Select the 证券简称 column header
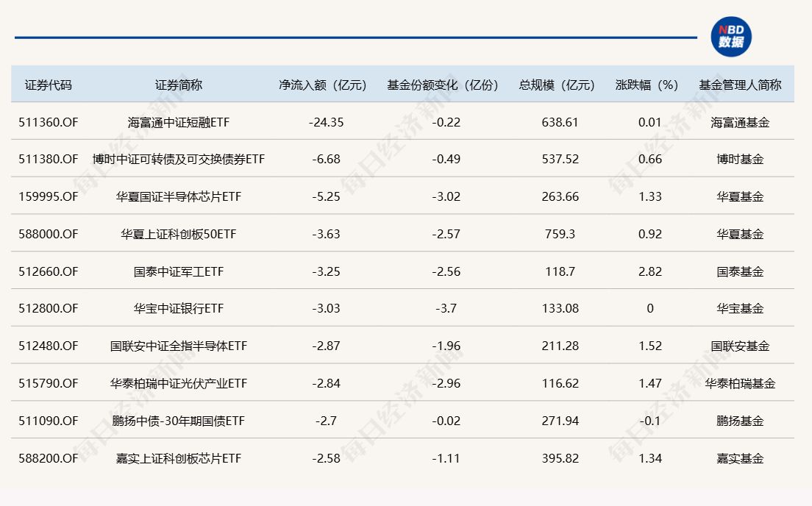The image size is (812, 506). (179, 85)
